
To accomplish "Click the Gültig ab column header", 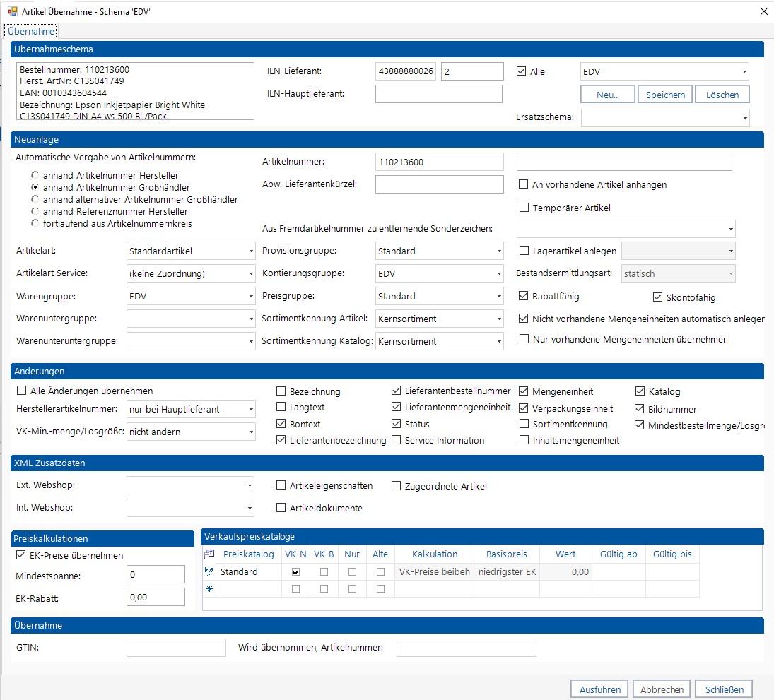I will pos(618,554).
